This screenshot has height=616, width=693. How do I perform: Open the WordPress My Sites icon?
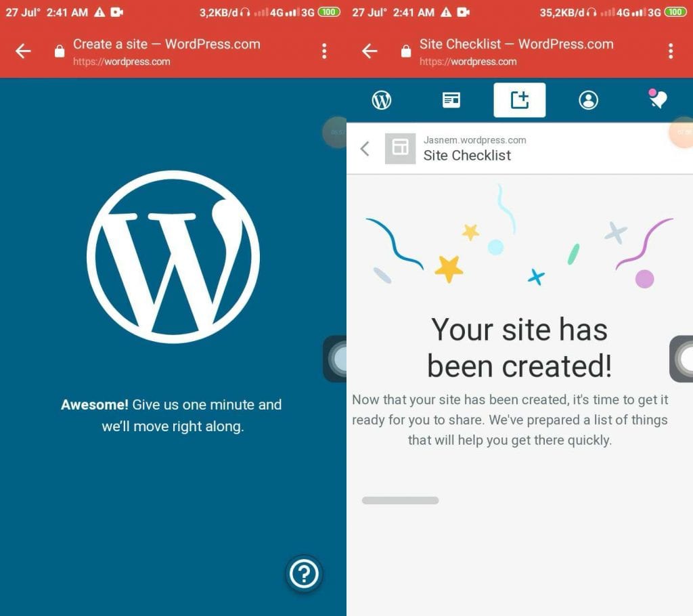[382, 100]
